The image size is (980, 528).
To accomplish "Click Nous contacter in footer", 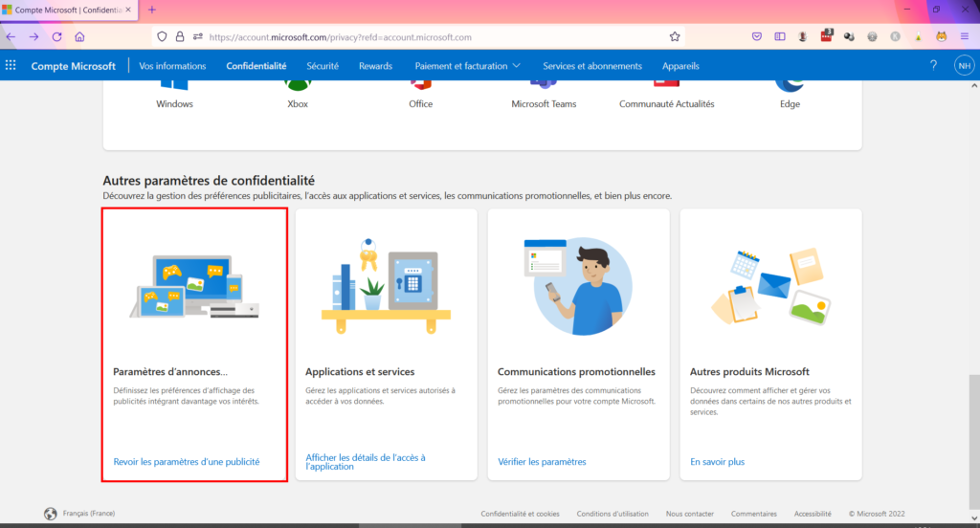I will click(x=689, y=514).
